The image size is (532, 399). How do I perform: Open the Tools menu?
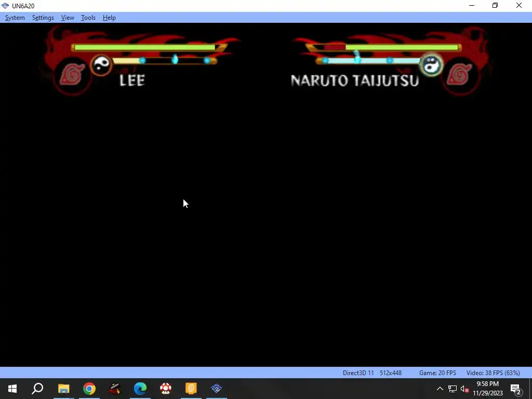pos(88,18)
